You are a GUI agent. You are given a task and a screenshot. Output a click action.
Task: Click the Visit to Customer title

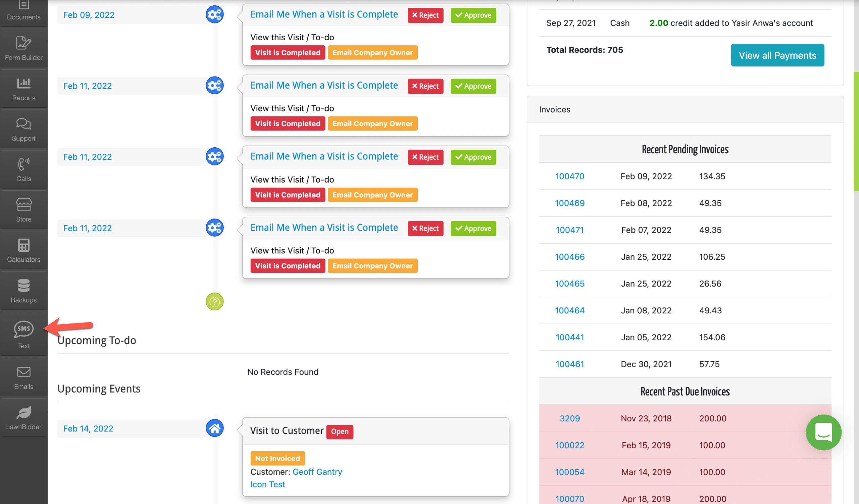coord(286,431)
